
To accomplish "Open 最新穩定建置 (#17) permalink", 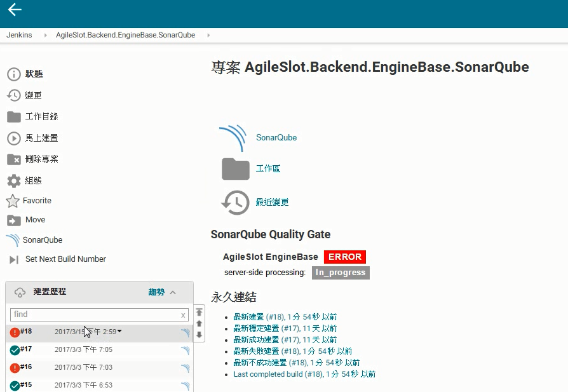I will tap(285, 328).
